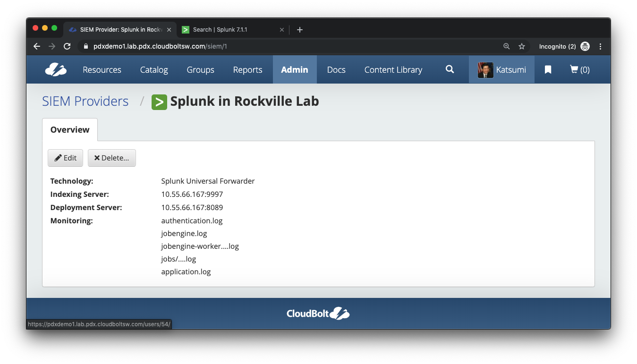
Task: Click the browser forward arrow
Action: pos(52,46)
